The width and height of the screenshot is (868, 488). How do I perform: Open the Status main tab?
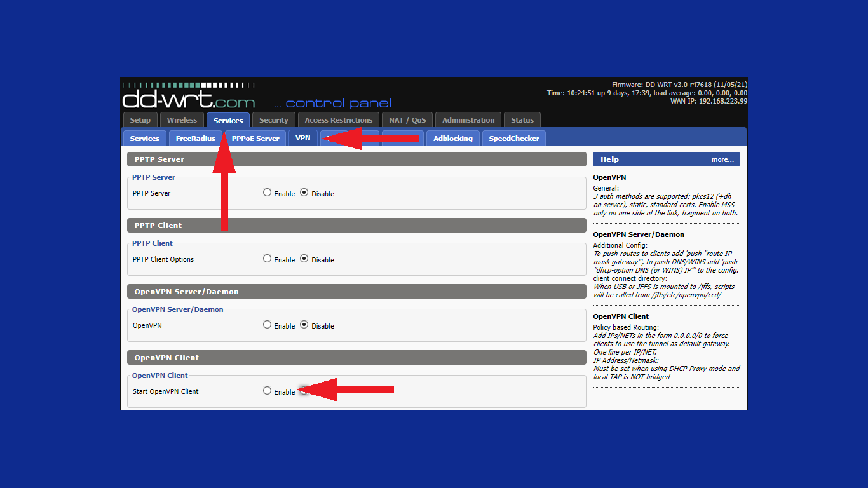[x=522, y=120]
